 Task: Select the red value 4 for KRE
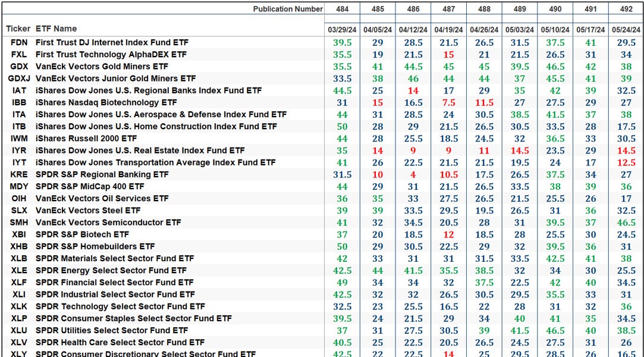[412, 174]
